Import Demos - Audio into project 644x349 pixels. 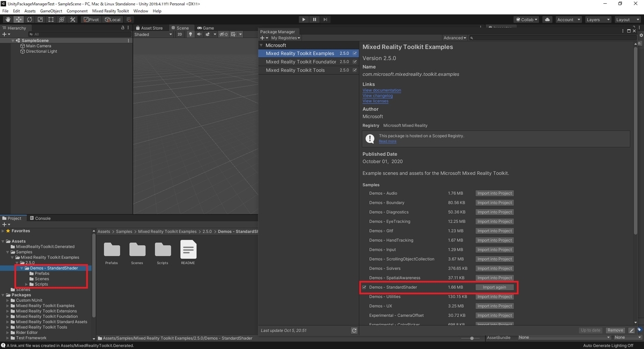tap(494, 193)
